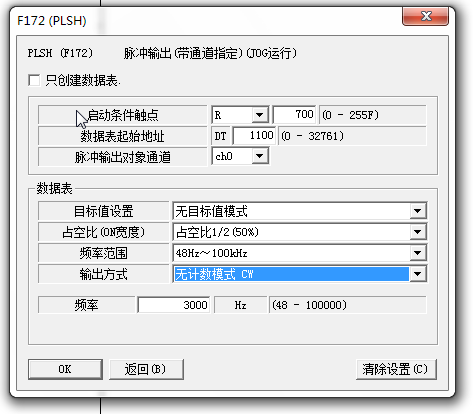Close the F172 (PLSH) dialog
This screenshot has height=414, width=476.
pos(425,16)
